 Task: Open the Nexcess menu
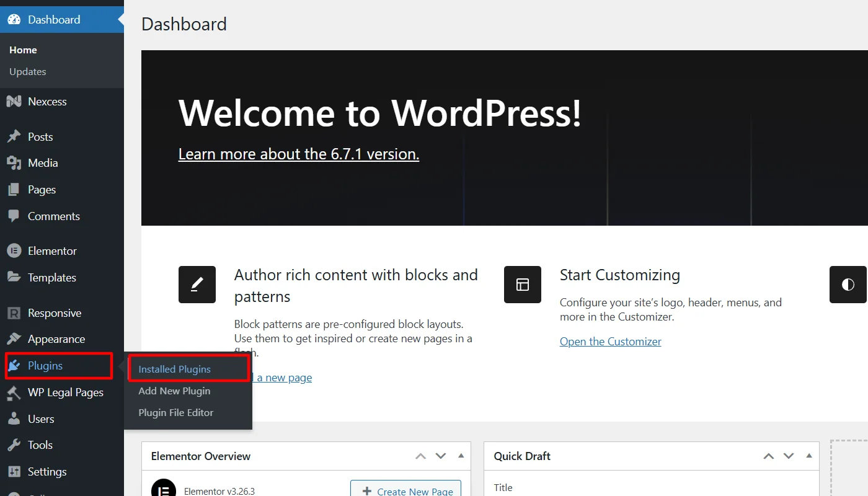coord(62,101)
